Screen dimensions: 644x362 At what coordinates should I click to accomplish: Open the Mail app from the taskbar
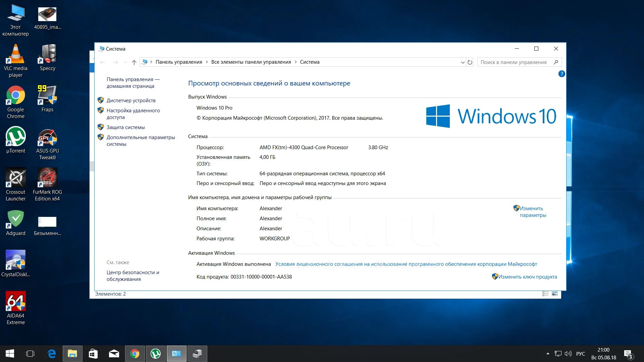114,354
